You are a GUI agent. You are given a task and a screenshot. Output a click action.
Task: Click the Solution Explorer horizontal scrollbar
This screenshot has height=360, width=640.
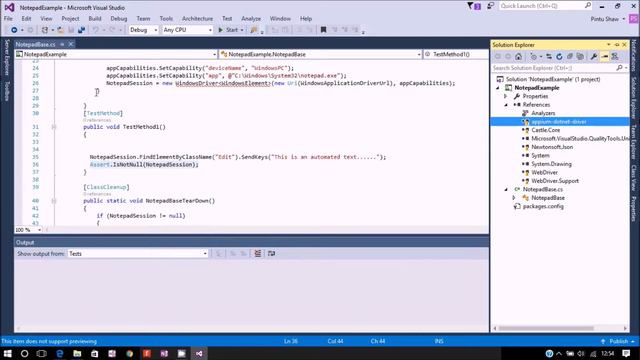click(546, 328)
